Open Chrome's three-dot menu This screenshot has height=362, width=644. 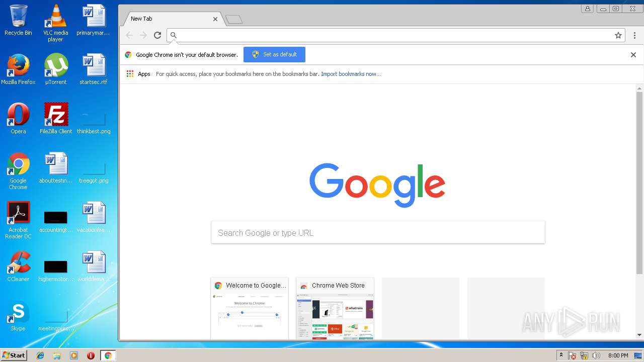pyautogui.click(x=634, y=35)
